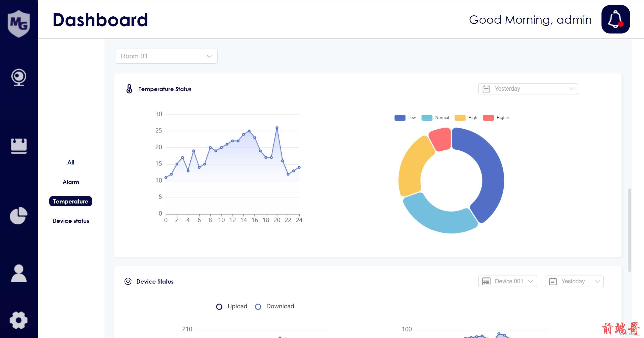Open the Room 01 dropdown
Screen dimensions: 644x338
click(167, 56)
